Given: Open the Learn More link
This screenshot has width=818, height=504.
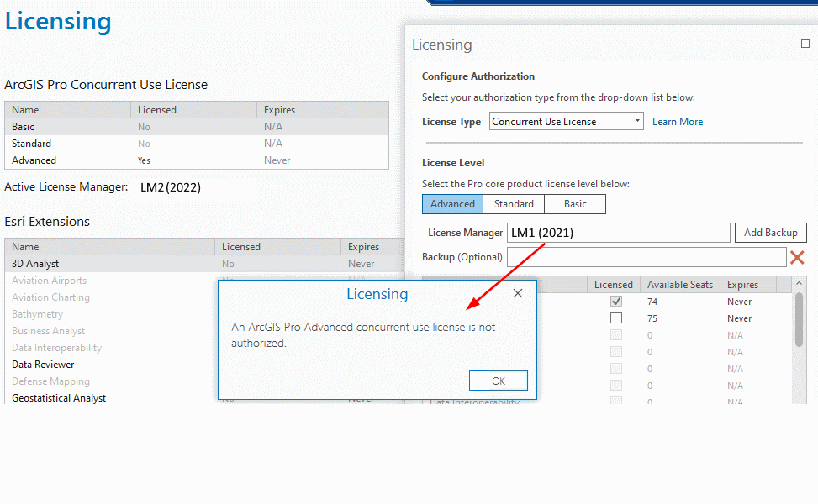Looking at the screenshot, I should [x=677, y=121].
